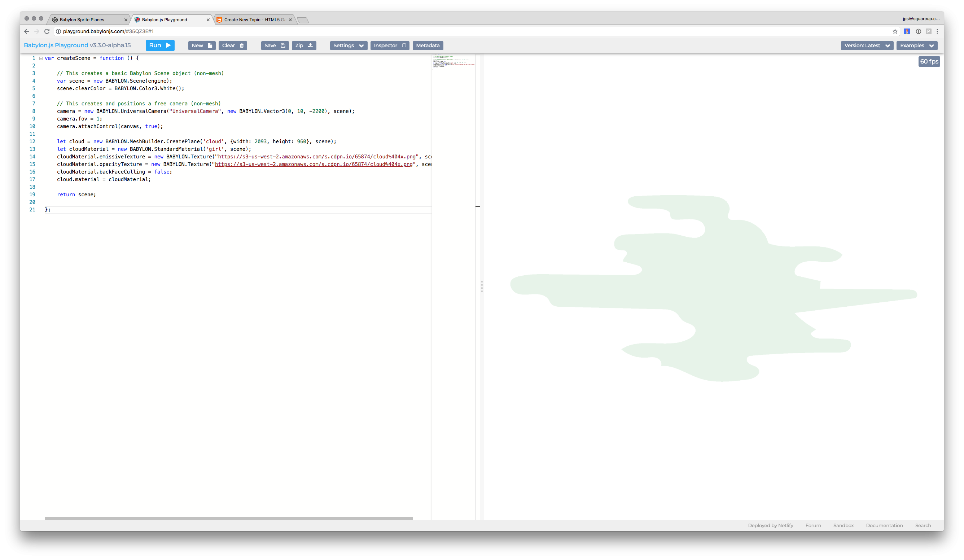Click line number 12 in the gutter
Screen dimensions: 964x560
point(32,141)
